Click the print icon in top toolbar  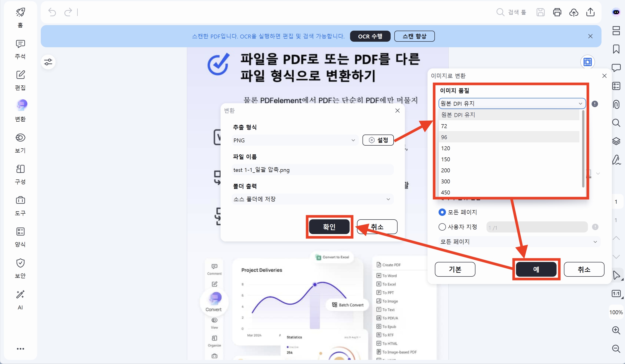click(557, 12)
